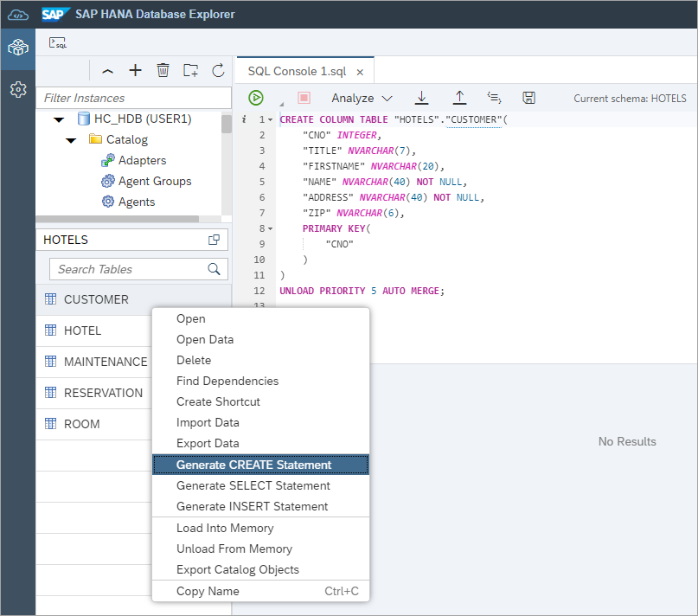This screenshot has width=698, height=616.
Task: Choose Export Catalog Objects
Action: 260,569
